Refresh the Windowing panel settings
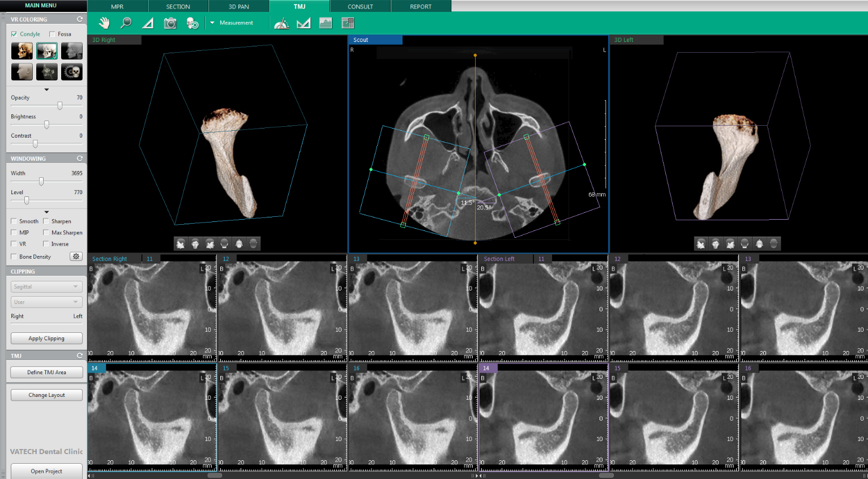Viewport: 868px width, 479px height. click(x=80, y=159)
